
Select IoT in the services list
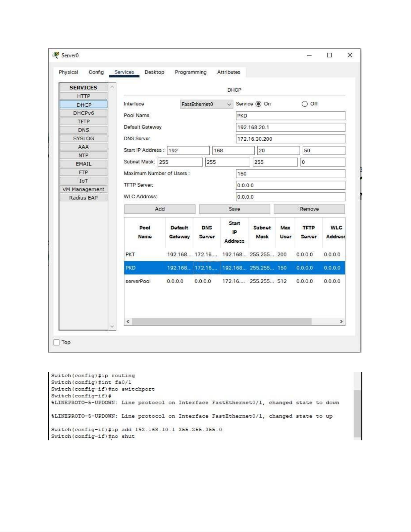(84, 181)
